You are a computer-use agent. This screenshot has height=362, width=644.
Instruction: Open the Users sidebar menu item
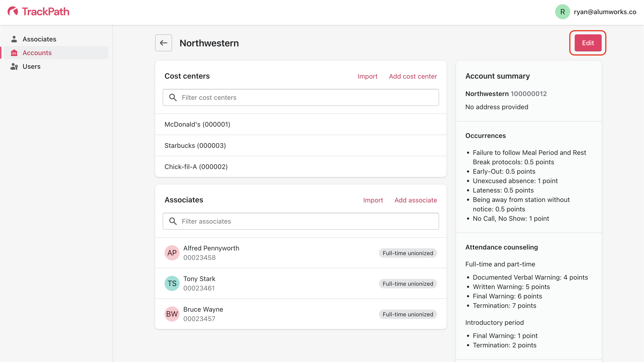(31, 66)
